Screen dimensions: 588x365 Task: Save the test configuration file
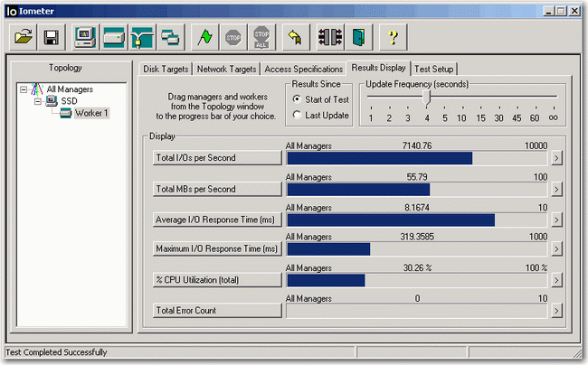(52, 37)
